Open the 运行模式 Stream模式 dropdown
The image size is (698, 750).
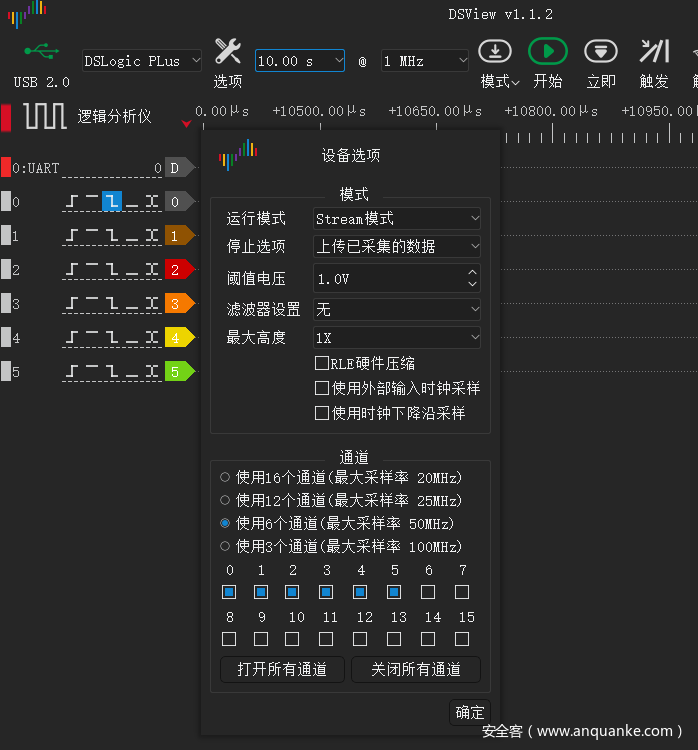[396, 219]
